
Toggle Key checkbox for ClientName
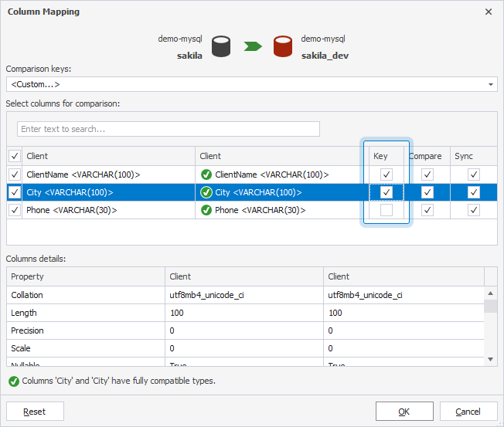(x=387, y=175)
